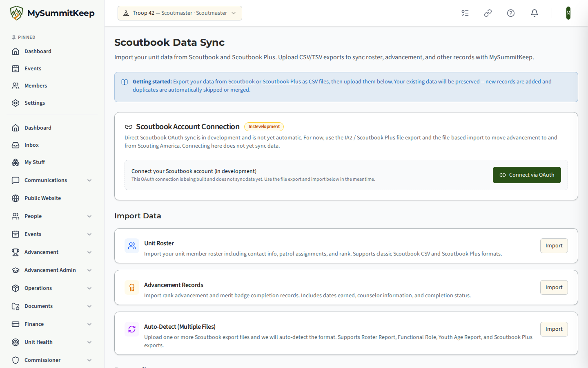Click the Auto-Detect sync arrows icon
588x368 pixels.
click(x=132, y=329)
